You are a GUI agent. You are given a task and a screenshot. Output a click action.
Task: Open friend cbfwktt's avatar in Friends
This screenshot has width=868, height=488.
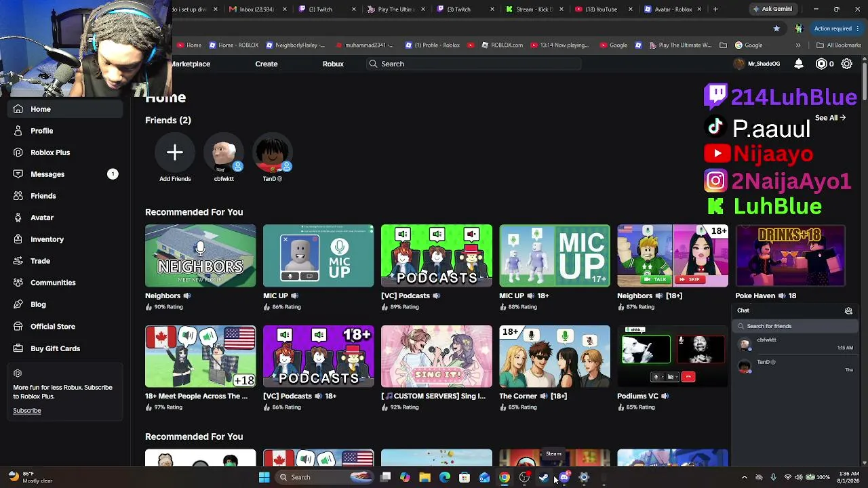tap(224, 152)
